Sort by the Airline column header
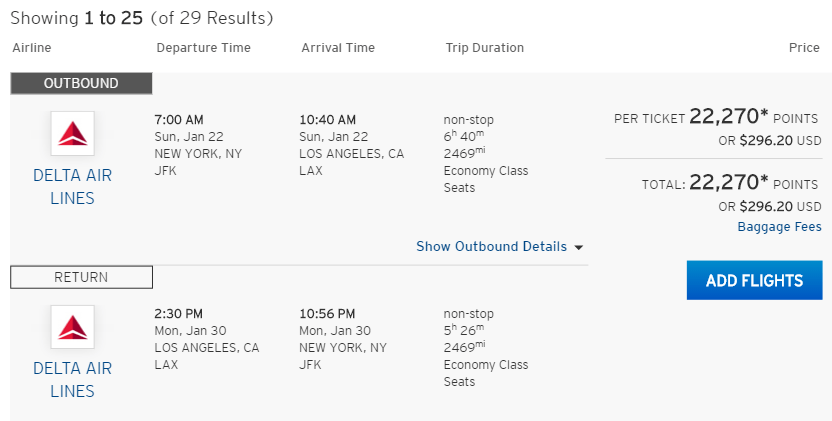Viewport: 832px width, 421px height. pyautogui.click(x=32, y=48)
